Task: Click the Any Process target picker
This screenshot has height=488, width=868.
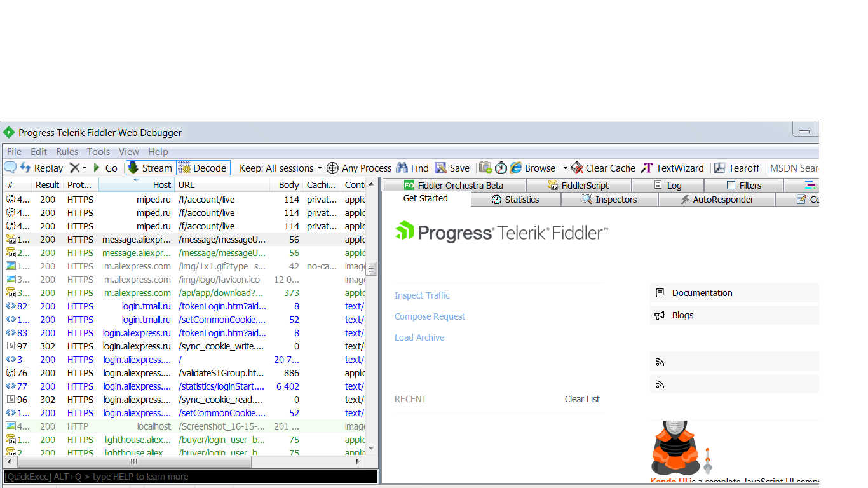Action: coord(359,168)
